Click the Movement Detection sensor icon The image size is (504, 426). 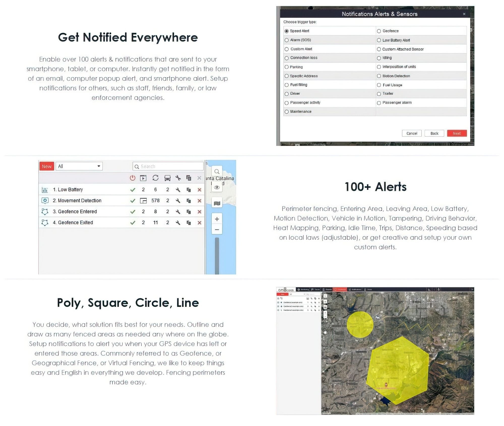coord(46,200)
